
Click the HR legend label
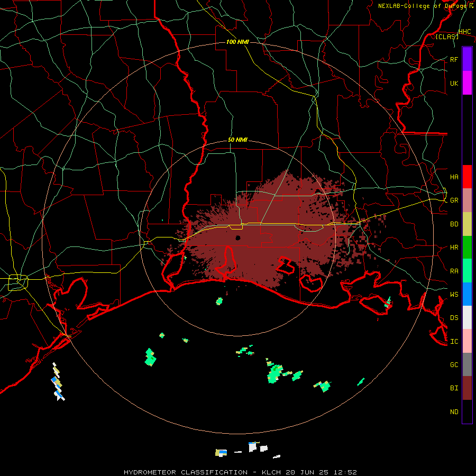point(454,248)
